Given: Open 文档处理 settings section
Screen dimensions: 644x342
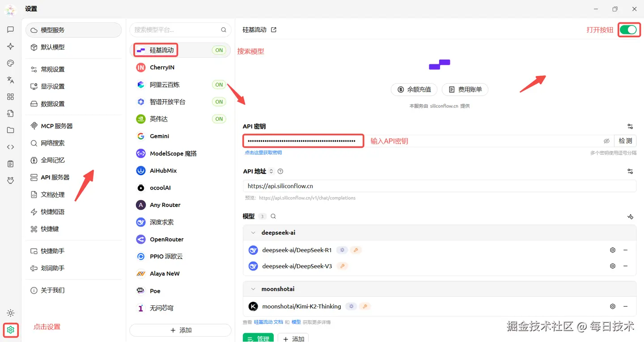Looking at the screenshot, I should (x=73, y=194).
